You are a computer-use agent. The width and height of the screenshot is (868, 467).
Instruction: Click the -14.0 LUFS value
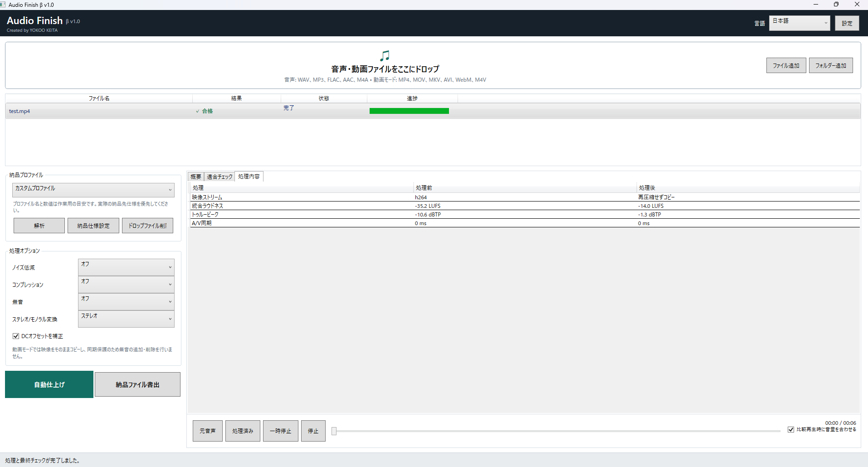pos(651,206)
